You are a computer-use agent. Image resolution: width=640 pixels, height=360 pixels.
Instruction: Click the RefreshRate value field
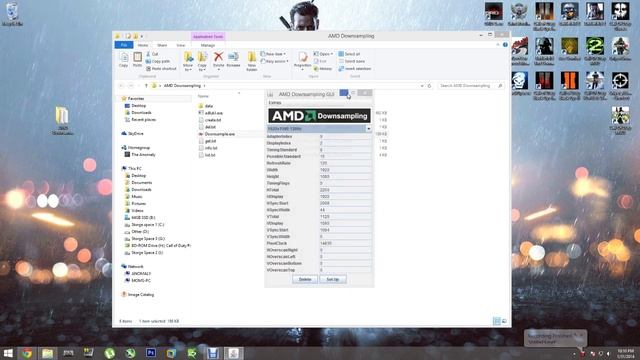[345, 163]
